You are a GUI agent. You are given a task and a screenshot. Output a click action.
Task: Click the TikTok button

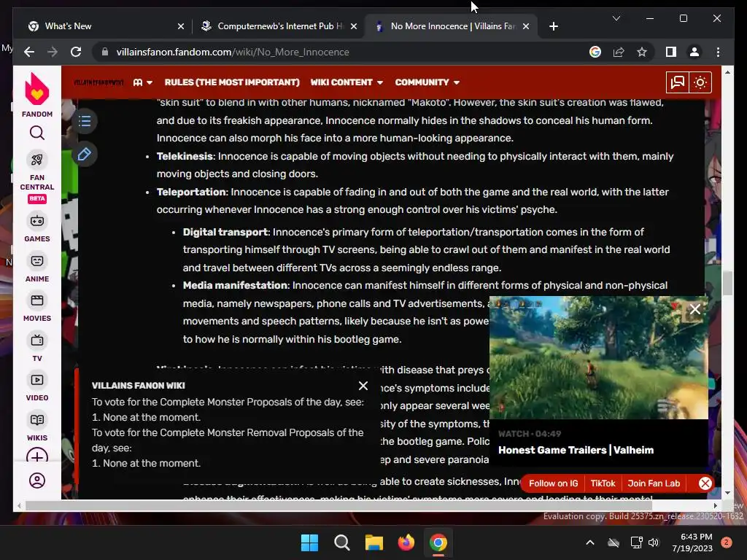[x=603, y=483]
